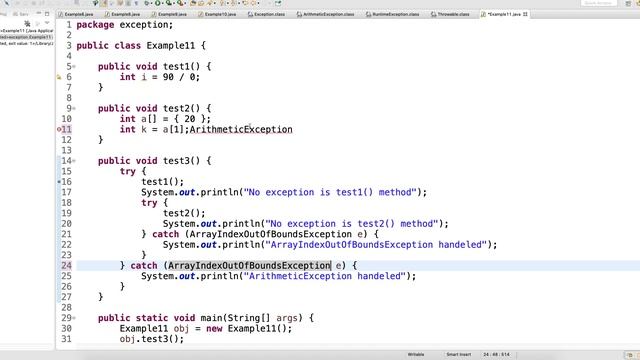Collapse the main method fold at line 29
640x360 pixels.
tap(74, 318)
